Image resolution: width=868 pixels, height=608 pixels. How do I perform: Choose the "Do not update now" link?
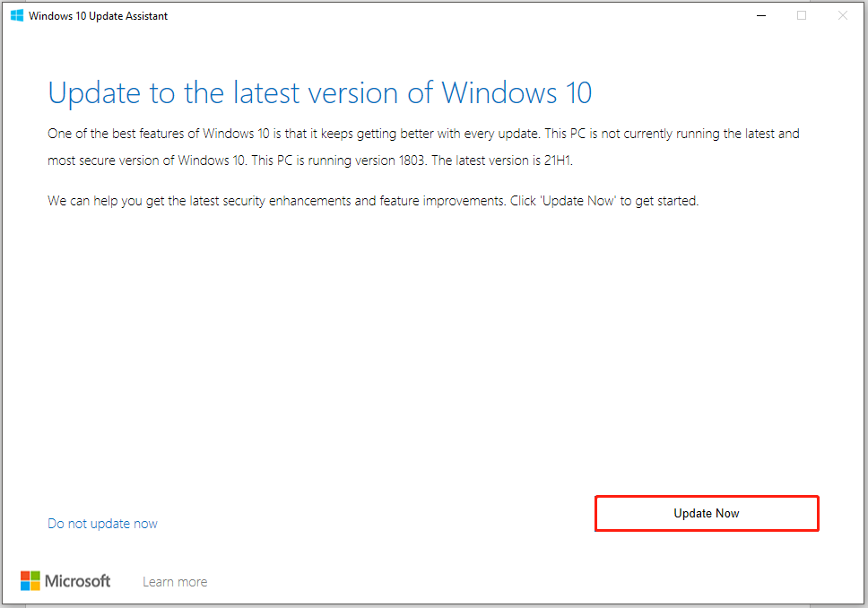point(102,524)
